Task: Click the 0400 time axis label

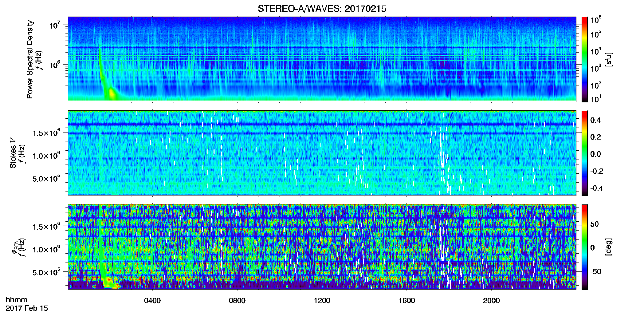Action: [152, 300]
